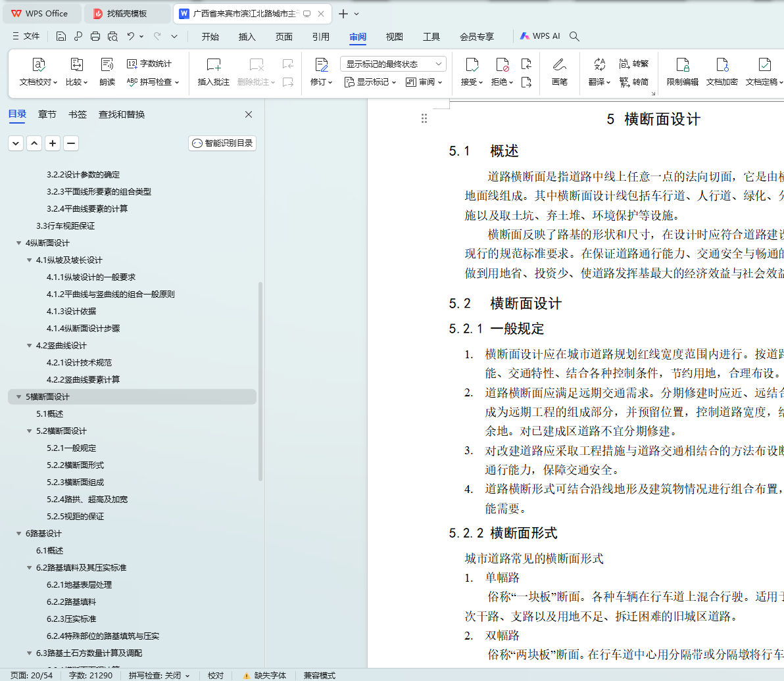
Task: Click the up arrow button in outline toolbar
Action: point(34,143)
